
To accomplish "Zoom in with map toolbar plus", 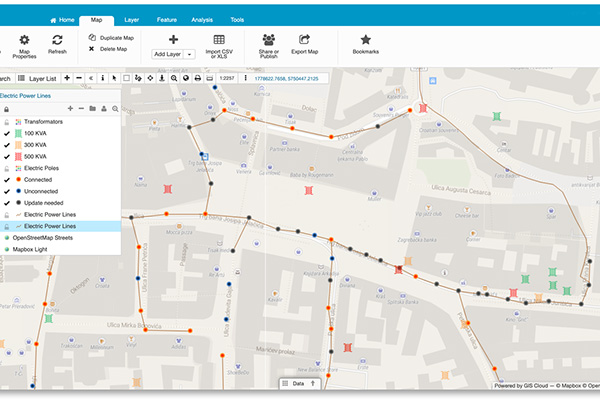I will coord(67,78).
